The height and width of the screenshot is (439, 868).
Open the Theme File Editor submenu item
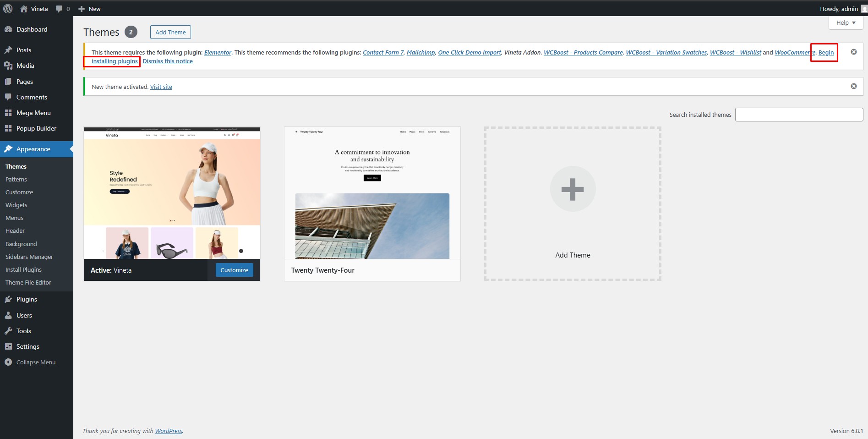tap(28, 282)
